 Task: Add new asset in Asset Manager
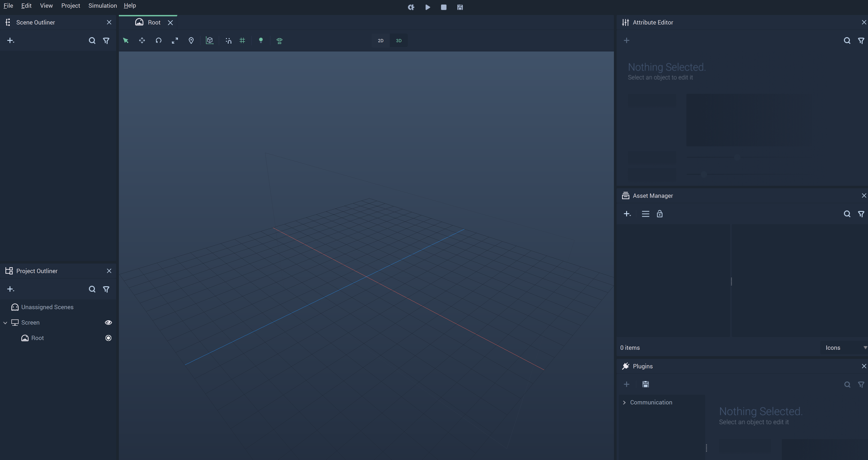tap(627, 214)
